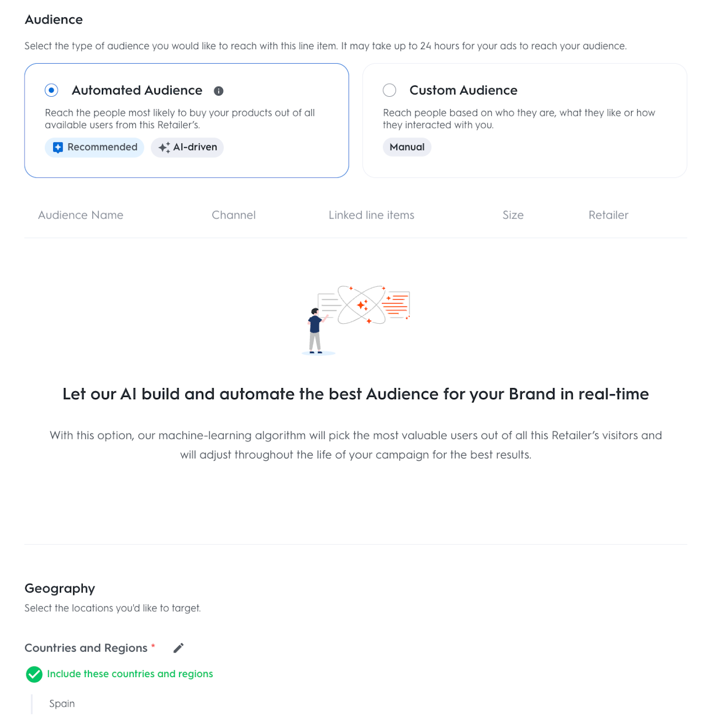Click the Audience Name column header
Screen dimensions: 716x728
tap(81, 215)
